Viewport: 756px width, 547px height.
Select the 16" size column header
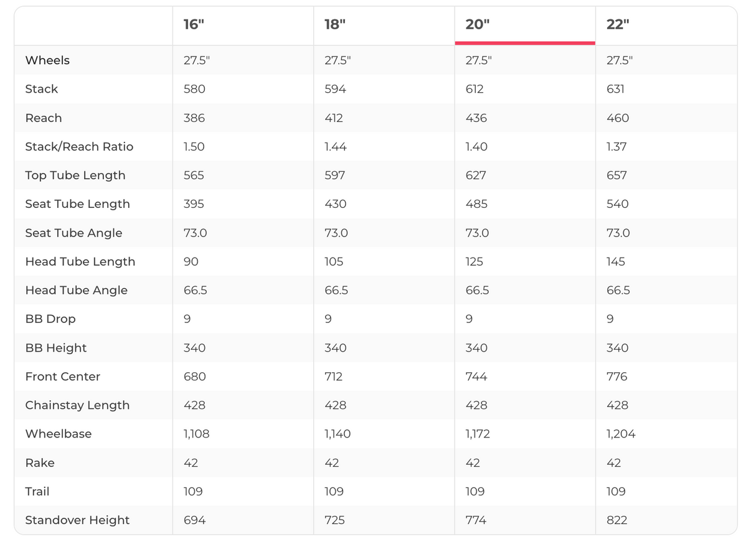194,25
